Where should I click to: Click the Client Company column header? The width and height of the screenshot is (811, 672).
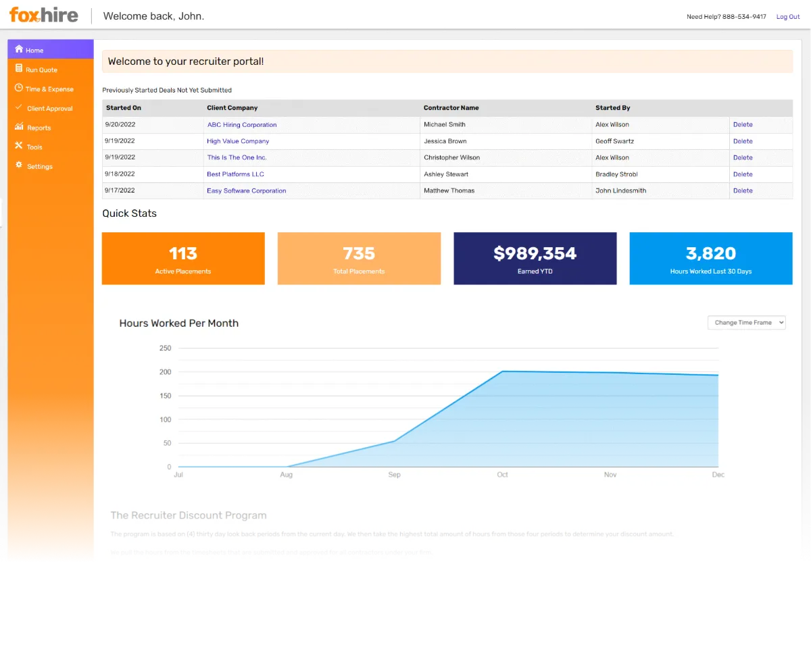point(232,108)
